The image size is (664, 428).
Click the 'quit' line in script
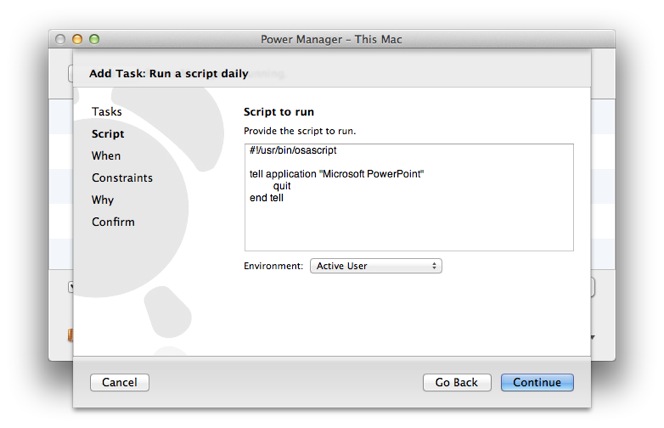coord(282,186)
